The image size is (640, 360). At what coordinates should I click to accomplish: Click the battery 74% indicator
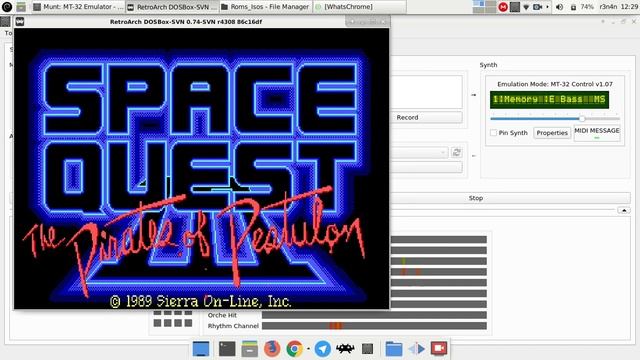coord(582,7)
